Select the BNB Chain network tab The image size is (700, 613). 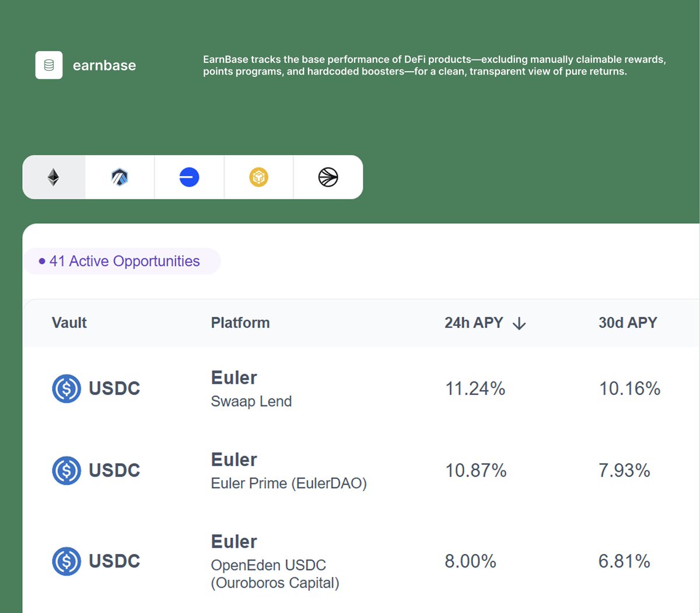pos(258,177)
